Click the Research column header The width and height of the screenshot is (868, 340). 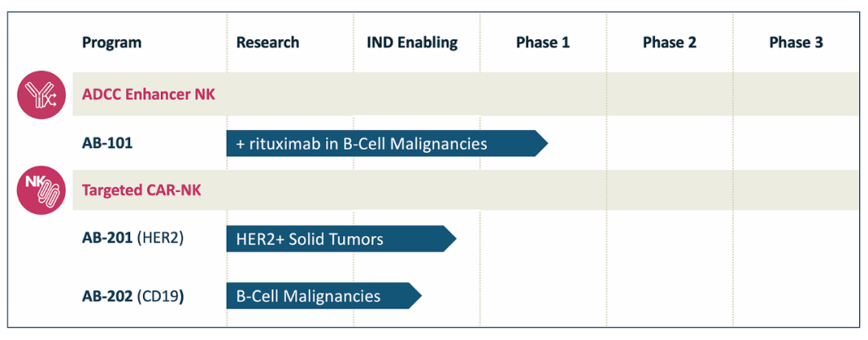(x=268, y=42)
